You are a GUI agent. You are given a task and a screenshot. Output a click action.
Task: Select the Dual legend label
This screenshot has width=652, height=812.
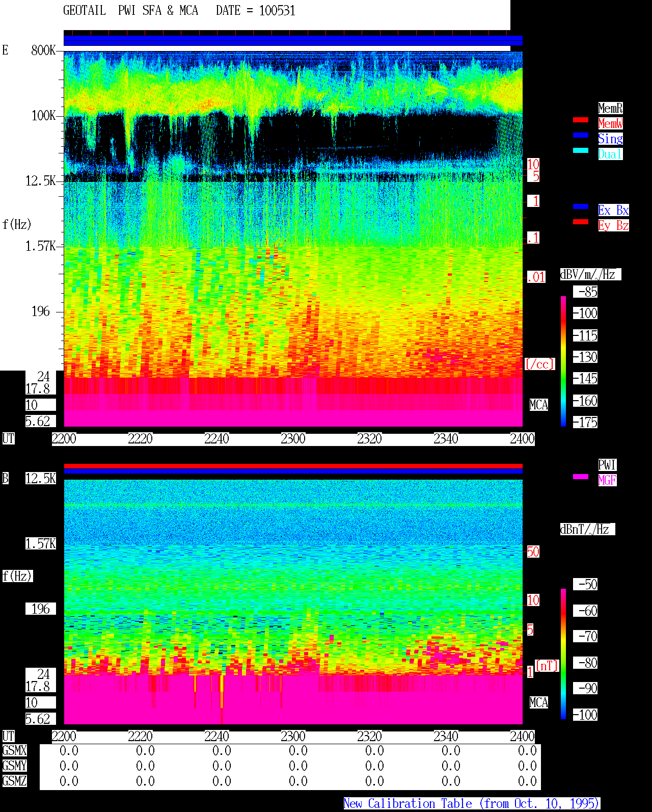pos(610,154)
